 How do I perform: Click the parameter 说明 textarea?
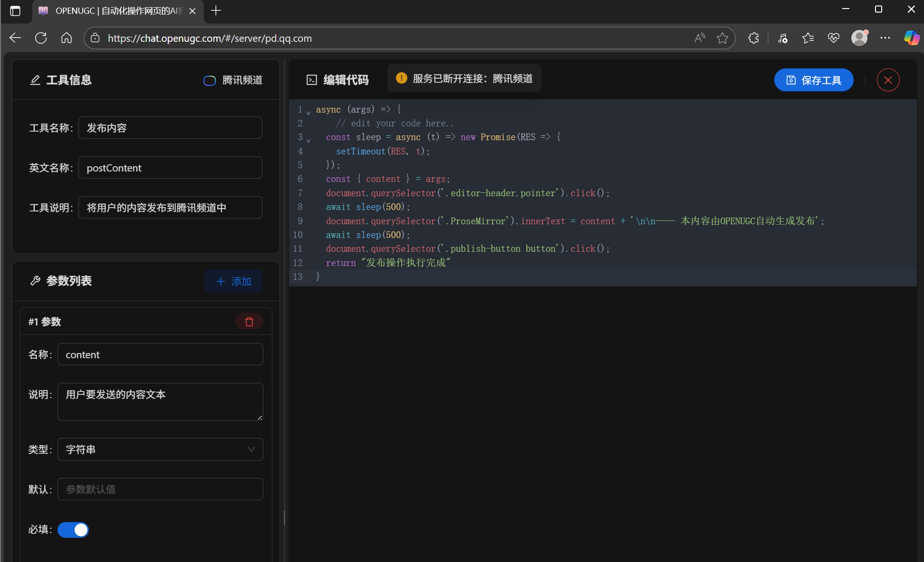160,402
